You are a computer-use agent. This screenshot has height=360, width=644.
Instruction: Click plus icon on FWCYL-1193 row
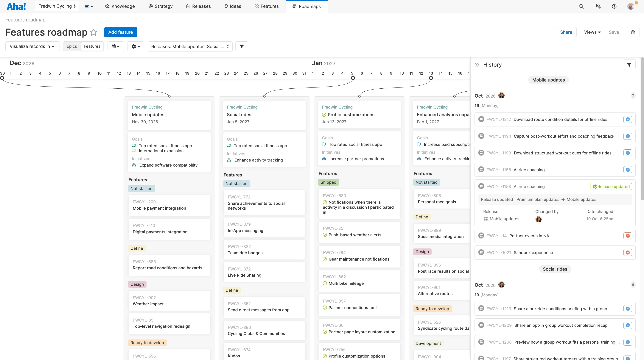[628, 153]
